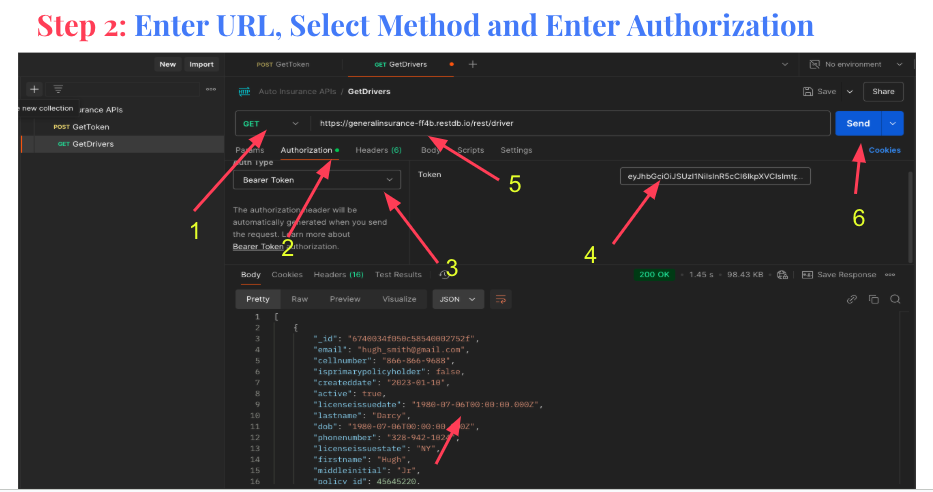Open the response history clock icon
The image size is (933, 492).
[443, 275]
